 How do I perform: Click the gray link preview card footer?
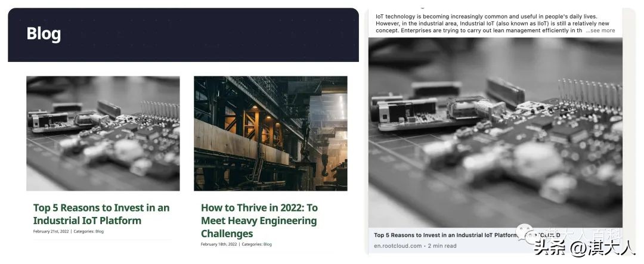coord(496,241)
